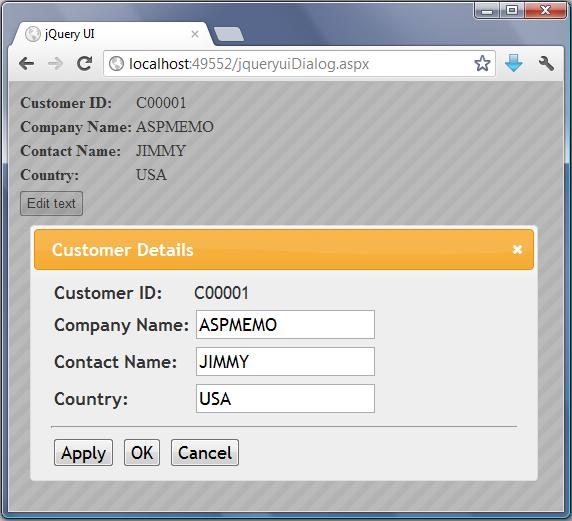The height and width of the screenshot is (521, 572).
Task: Click the Company Name input field
Action: [x=285, y=325]
